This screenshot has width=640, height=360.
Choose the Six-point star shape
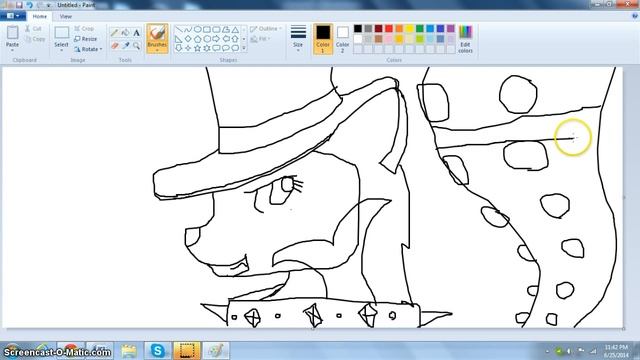(207, 48)
